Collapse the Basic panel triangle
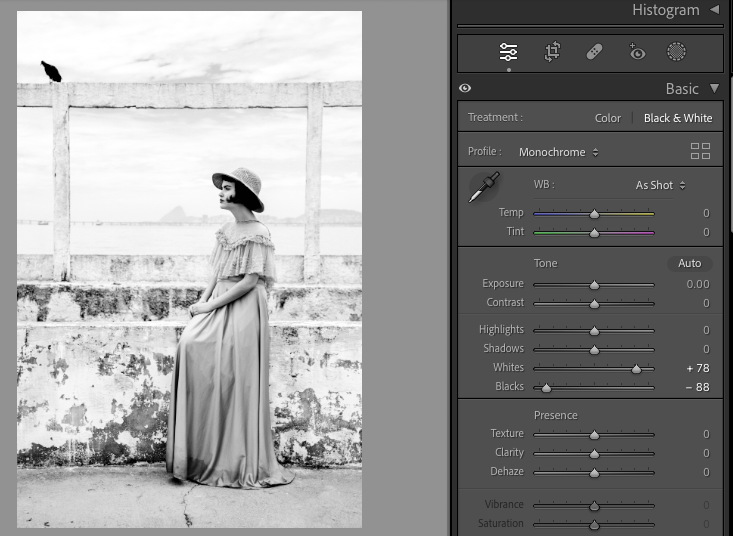Screen dimensions: 733x536 (x=714, y=89)
